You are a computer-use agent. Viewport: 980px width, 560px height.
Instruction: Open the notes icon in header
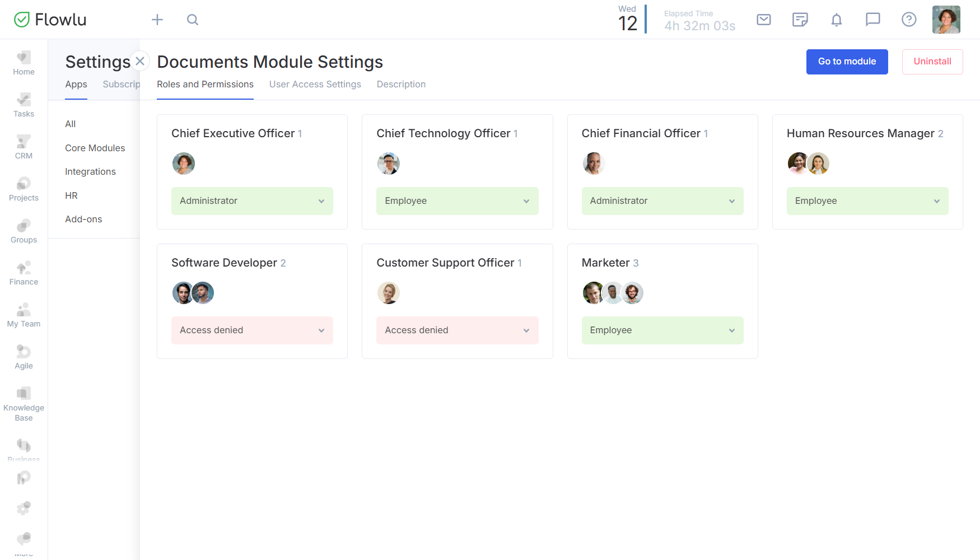800,20
